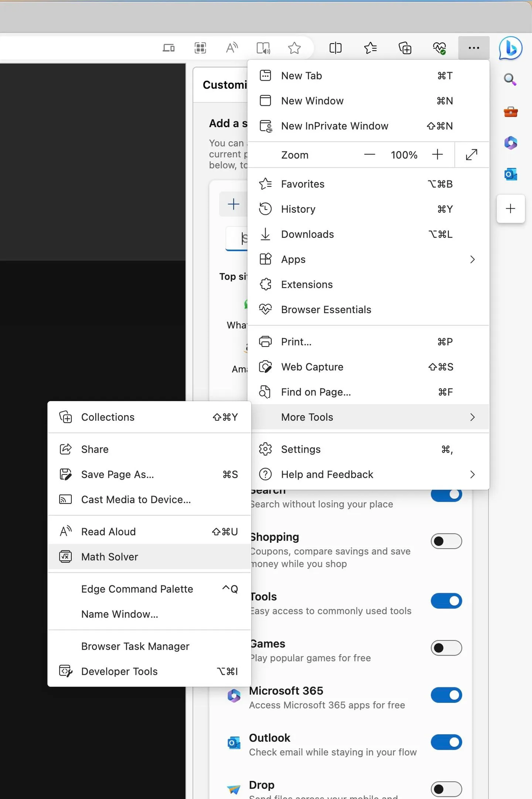Click the Math Solver icon

click(x=65, y=556)
